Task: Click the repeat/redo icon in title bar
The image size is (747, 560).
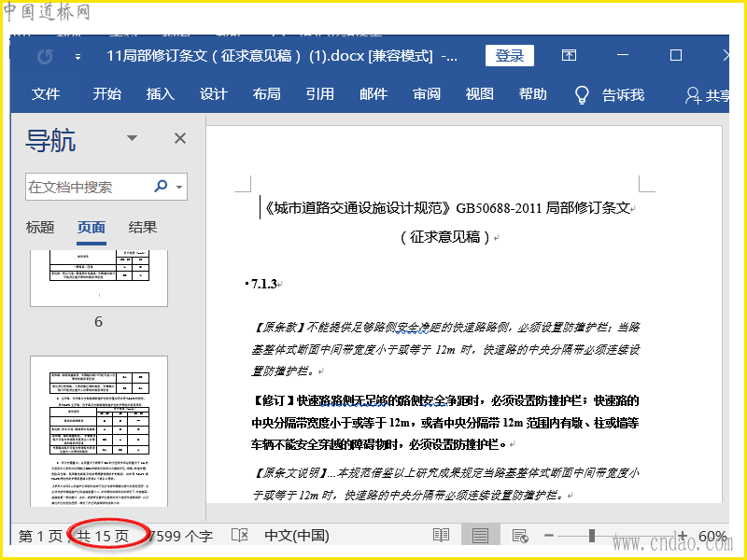Action: [x=45, y=57]
